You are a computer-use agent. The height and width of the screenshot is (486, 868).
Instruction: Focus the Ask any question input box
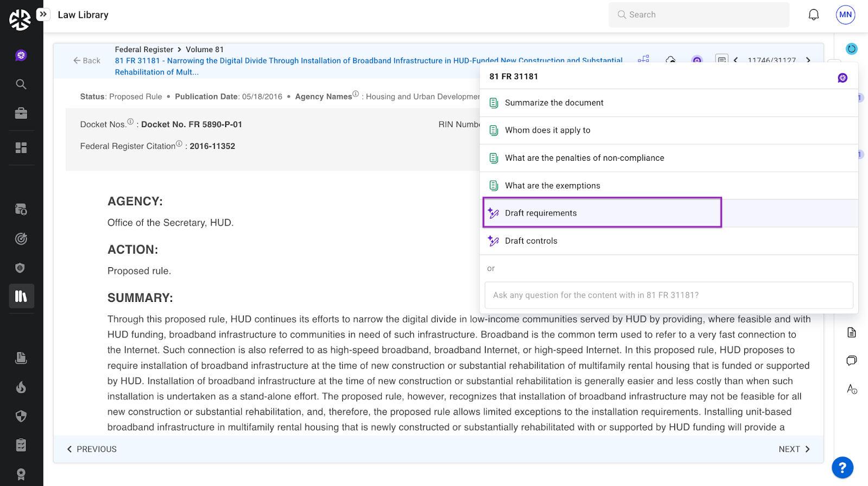click(668, 295)
